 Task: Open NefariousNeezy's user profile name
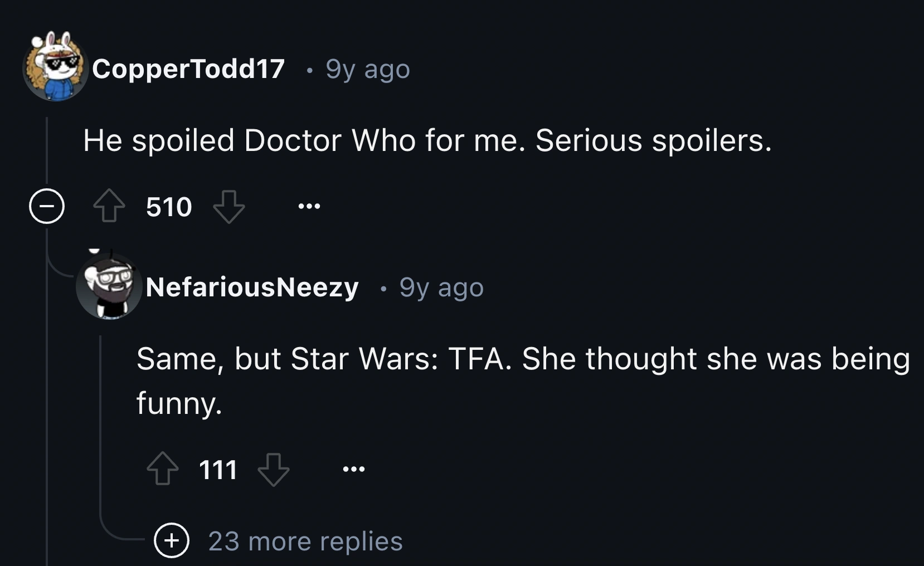252,287
